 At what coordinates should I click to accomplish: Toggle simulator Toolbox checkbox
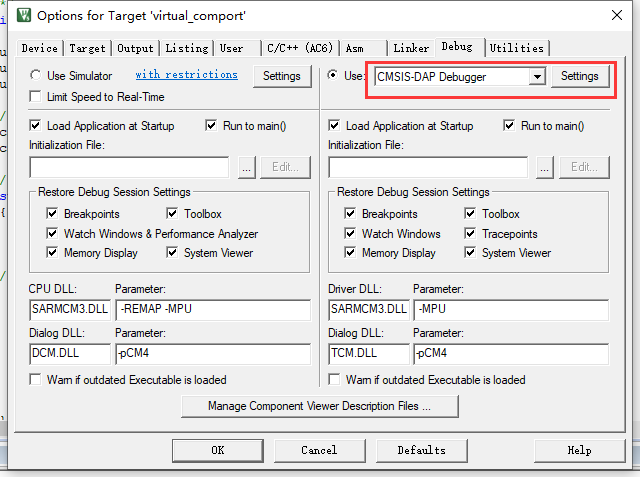click(x=172, y=213)
